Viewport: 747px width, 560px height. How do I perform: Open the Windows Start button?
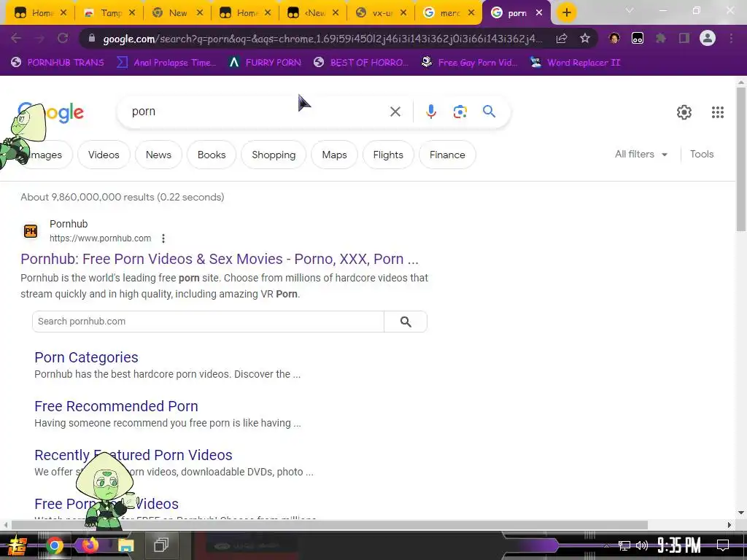coord(18,545)
